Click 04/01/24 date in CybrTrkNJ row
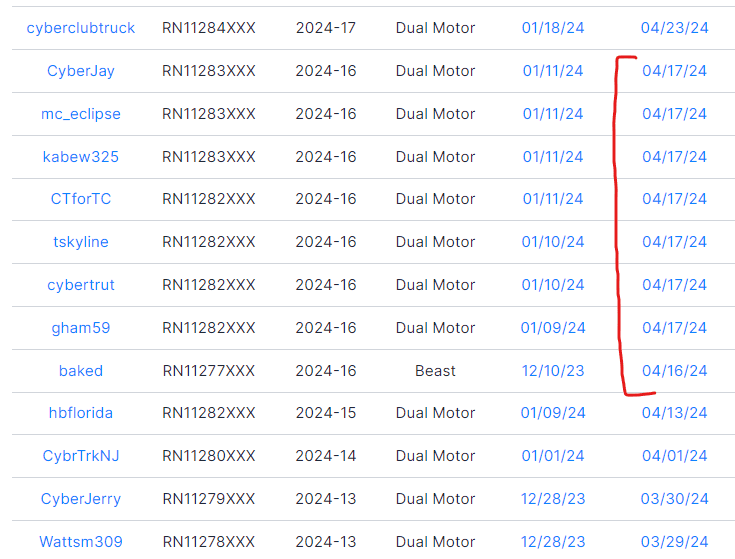Viewport: 735px width, 559px height. (675, 456)
